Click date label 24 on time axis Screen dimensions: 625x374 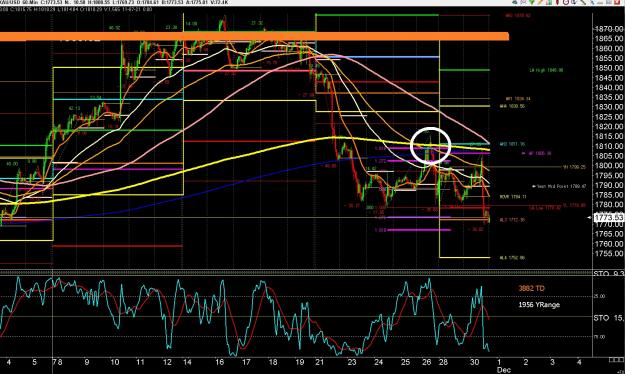378,362
